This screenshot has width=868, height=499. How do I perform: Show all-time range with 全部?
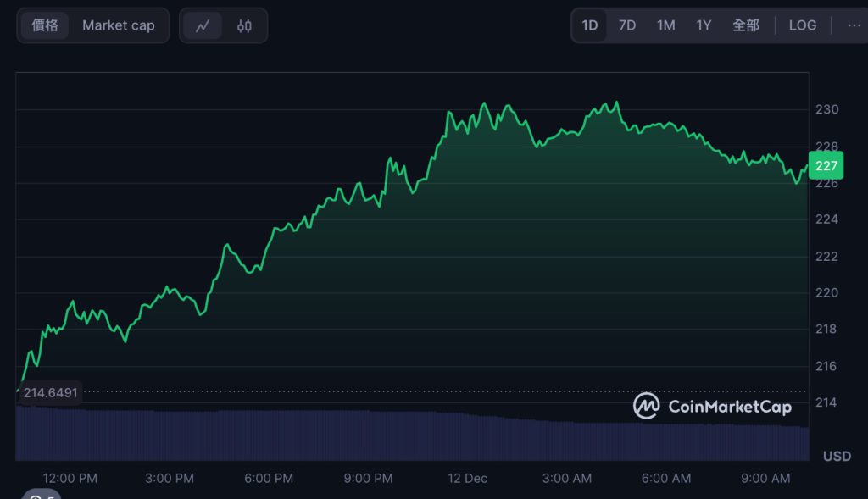tap(745, 25)
